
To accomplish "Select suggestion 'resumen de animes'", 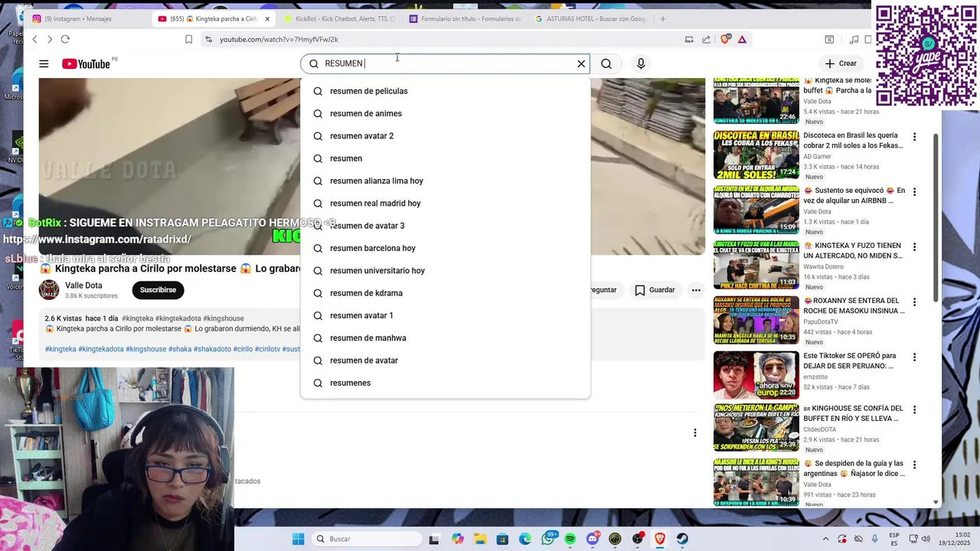I will pyautogui.click(x=445, y=113).
